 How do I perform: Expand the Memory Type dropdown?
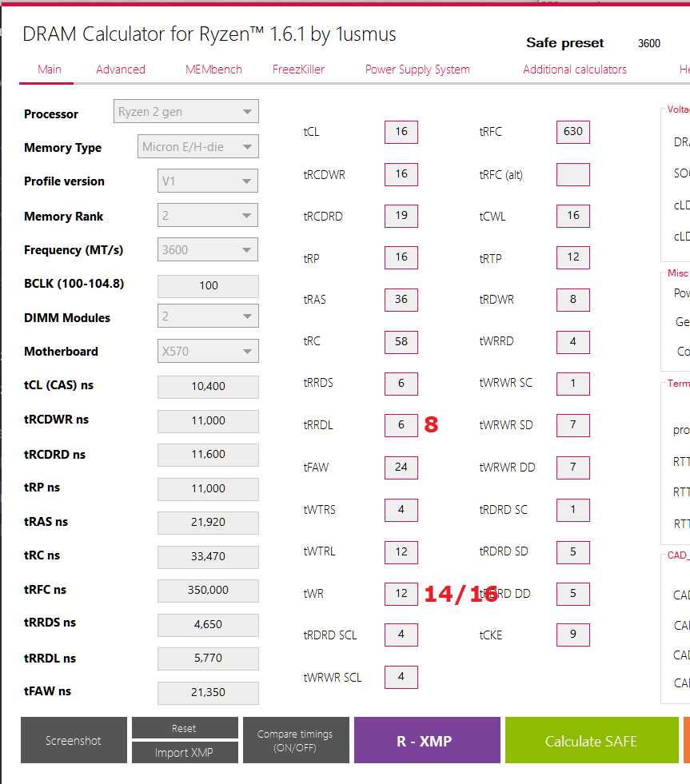coord(198,146)
